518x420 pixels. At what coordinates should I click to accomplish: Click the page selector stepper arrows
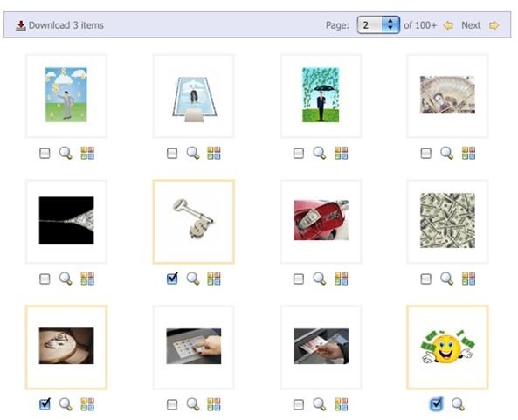[390, 24]
